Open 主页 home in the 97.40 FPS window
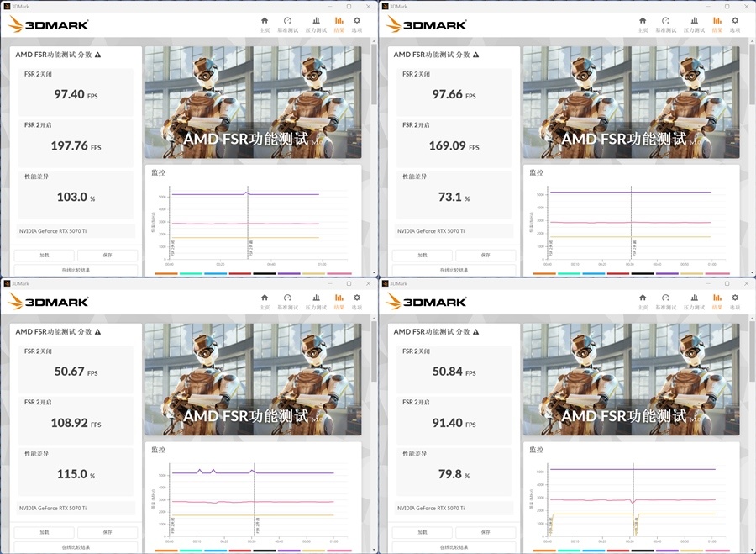Viewport: 756px width, 554px height. 265,24
